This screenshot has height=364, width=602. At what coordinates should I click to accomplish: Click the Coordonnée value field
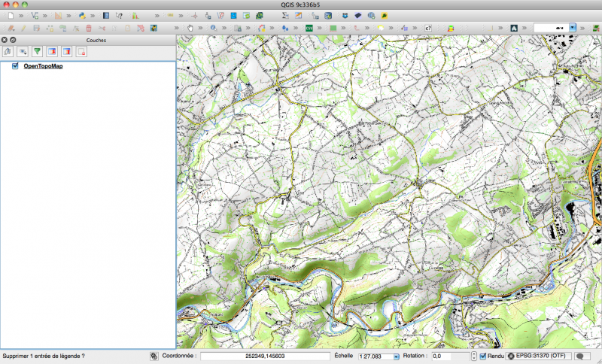266,356
